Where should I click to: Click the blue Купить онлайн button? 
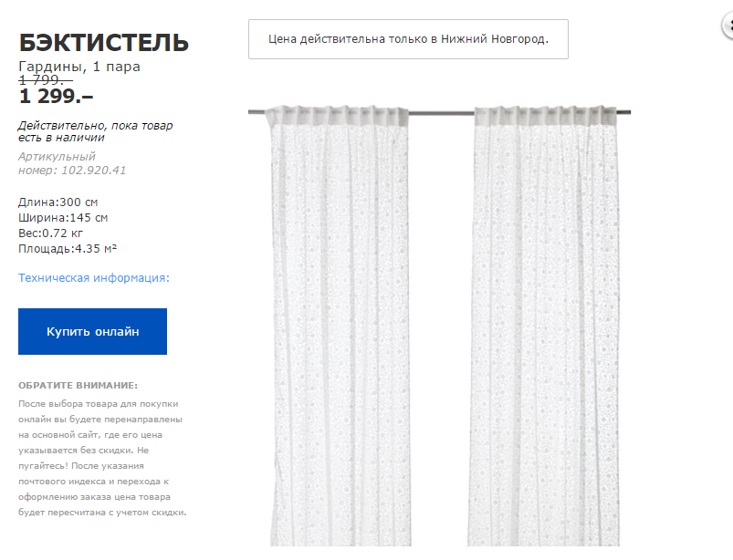click(x=92, y=331)
